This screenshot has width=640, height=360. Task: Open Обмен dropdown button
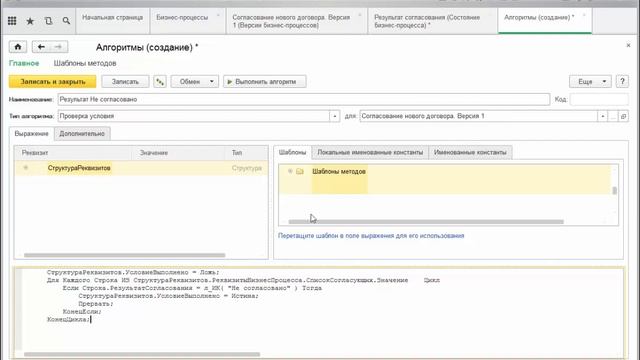click(195, 82)
